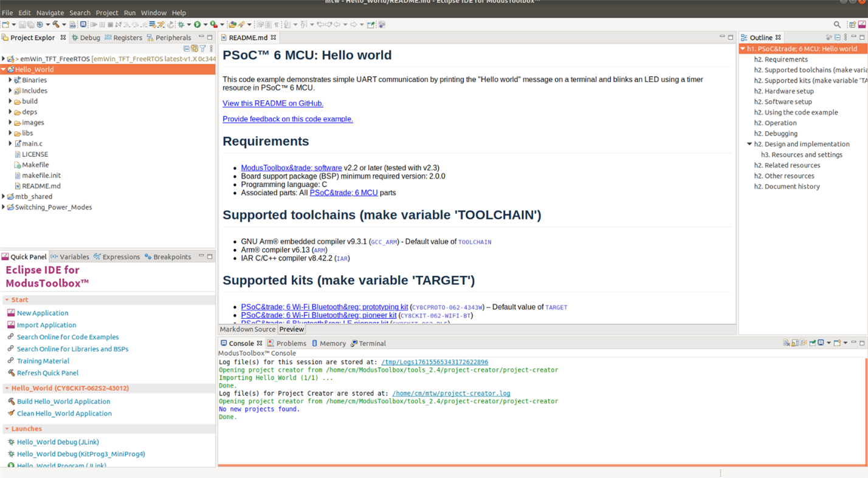Image resolution: width=868 pixels, height=478 pixels.
Task: Click New Application in Quick Panel
Action: click(43, 313)
